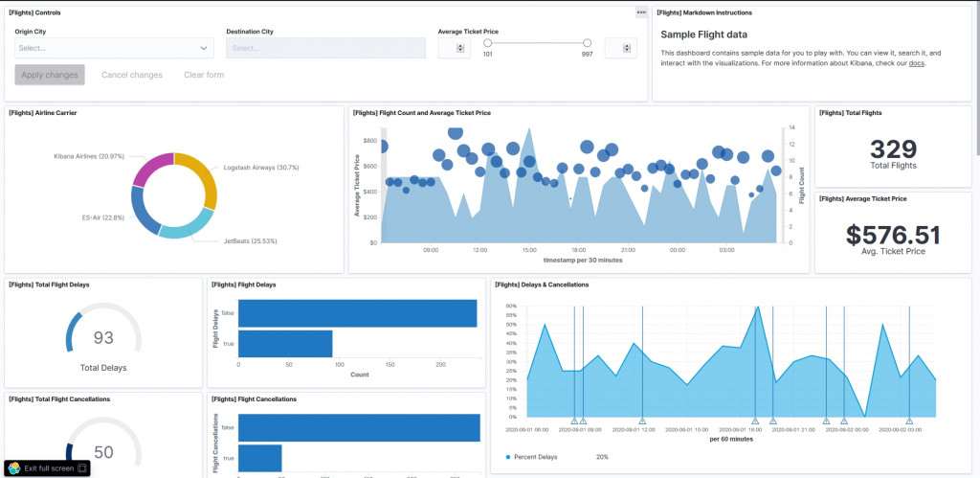Viewport: 980px width, 478px height.
Task: Click the false bar in Flight Cancellations
Action: (x=359, y=427)
